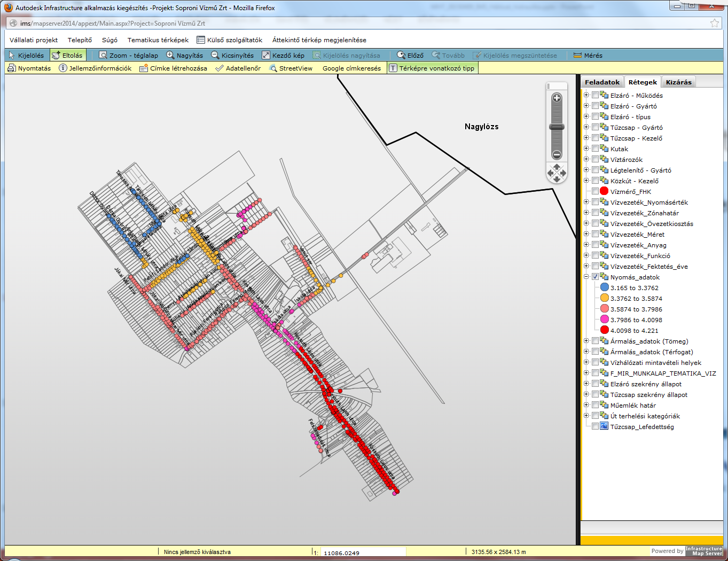
Task: Check the Út terhelési kategóriák checkbox
Action: (x=595, y=416)
